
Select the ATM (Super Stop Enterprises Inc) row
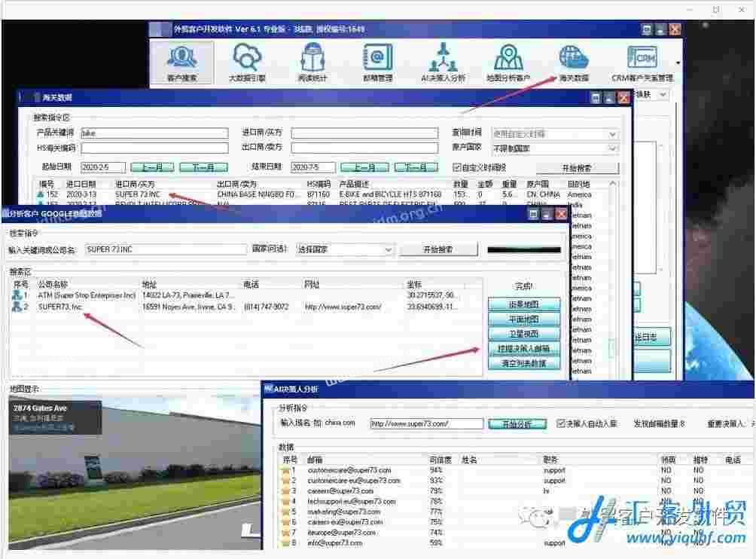[x=245, y=295]
